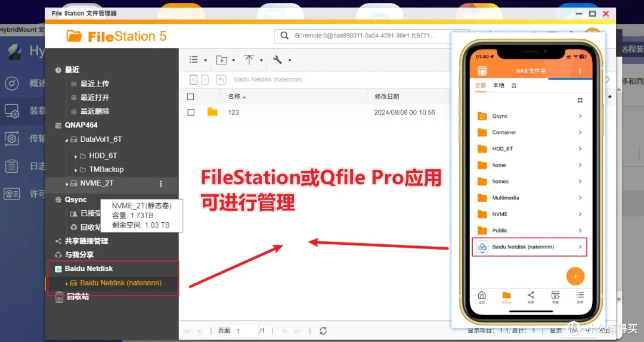
Task: Open upload dropdown arrow
Action: pos(261,60)
